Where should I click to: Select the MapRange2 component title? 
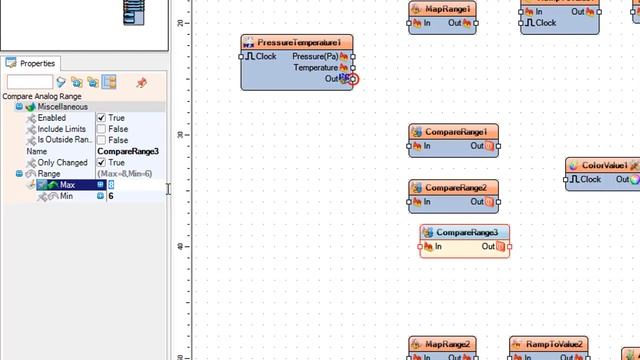[448, 344]
